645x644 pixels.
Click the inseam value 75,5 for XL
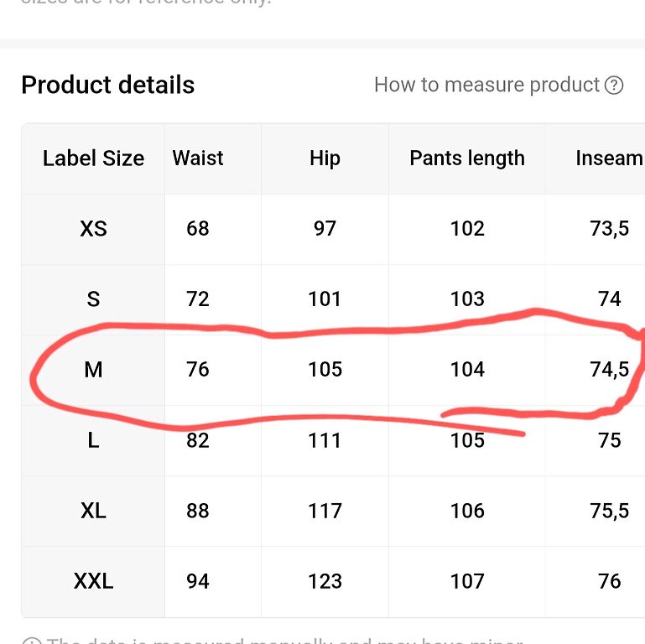[x=610, y=511]
